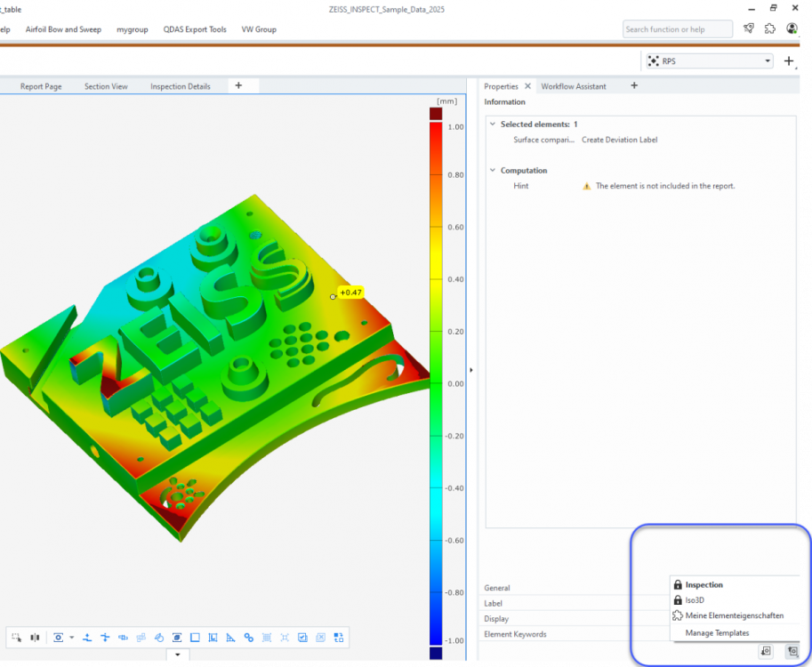Click the plus icon next to RPS dropdown
The image size is (812, 667).
789,61
